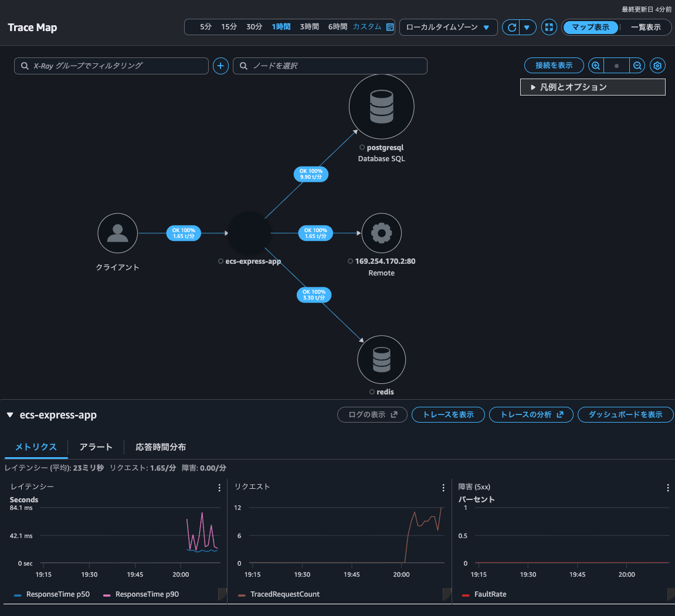The width and height of the screenshot is (675, 616).
Task: Click the refresh icon in toolbar
Action: tap(511, 28)
